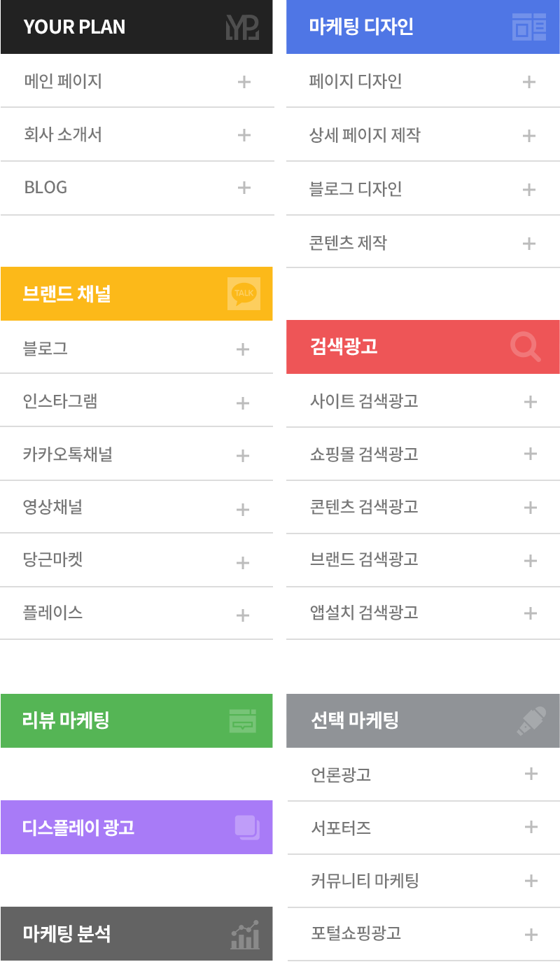Select the 카카오톡채널 menu item
This screenshot has width=560, height=962.
point(136,454)
